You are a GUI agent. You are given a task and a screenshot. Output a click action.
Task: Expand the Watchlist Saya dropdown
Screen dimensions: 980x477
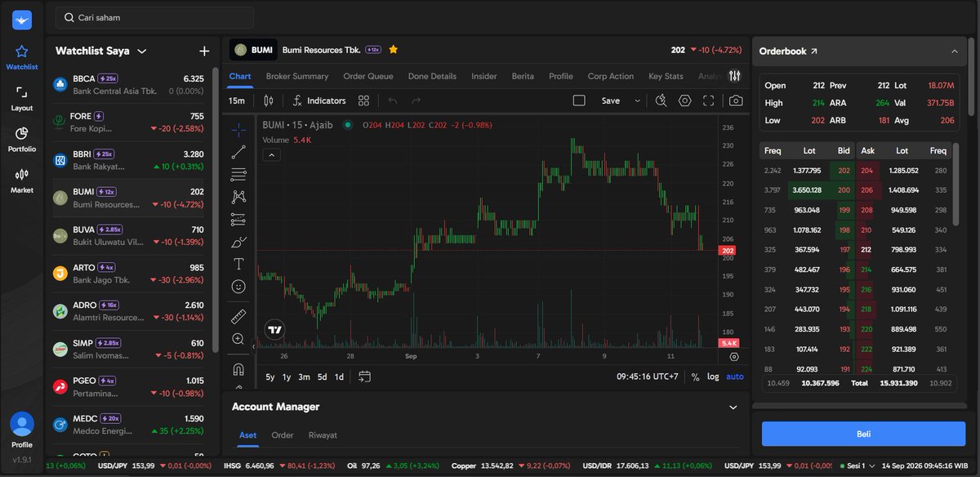142,51
